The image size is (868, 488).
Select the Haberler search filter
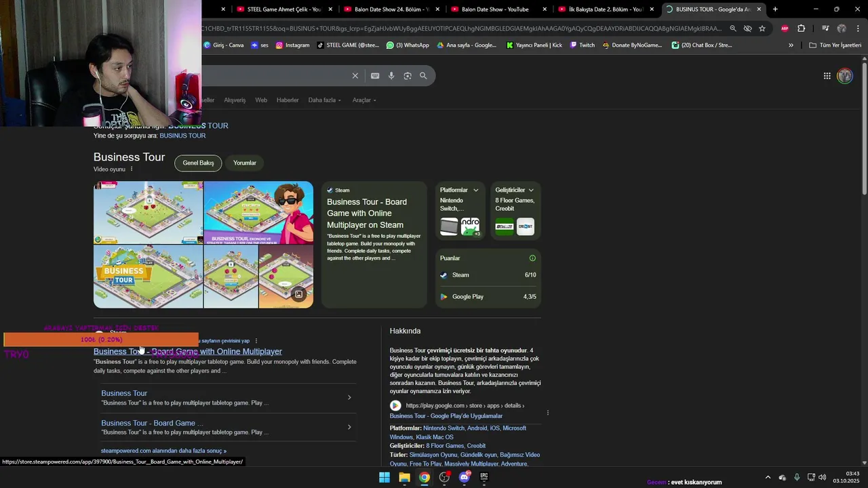288,100
